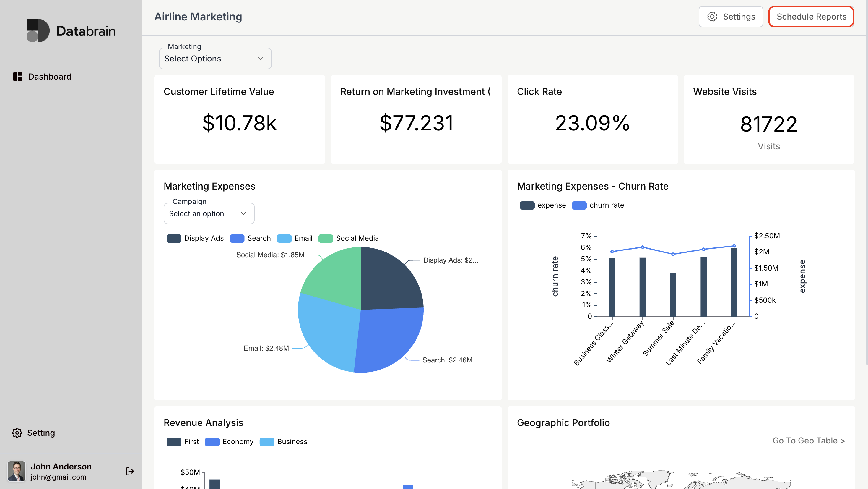Click the logout arrow icon
This screenshot has height=489, width=868.
tap(130, 471)
